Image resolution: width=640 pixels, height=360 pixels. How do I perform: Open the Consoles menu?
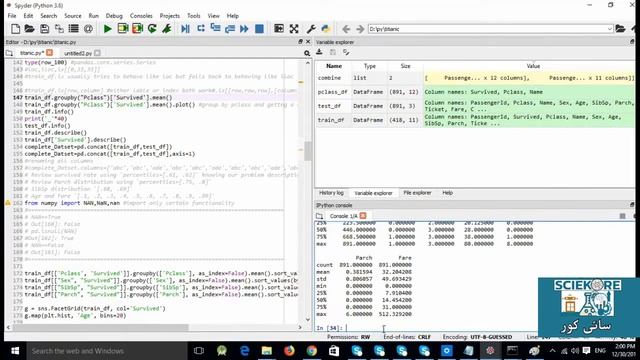click(141, 16)
